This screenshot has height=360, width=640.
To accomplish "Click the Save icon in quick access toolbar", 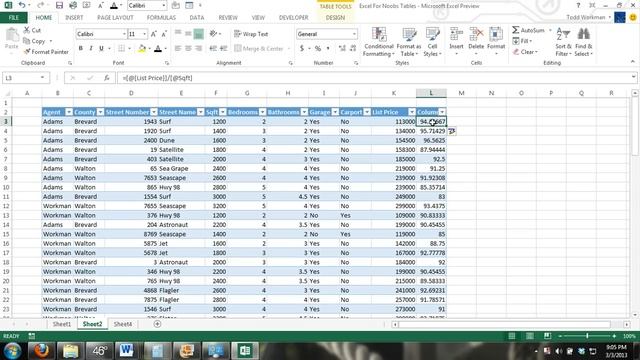I will 59,5.
